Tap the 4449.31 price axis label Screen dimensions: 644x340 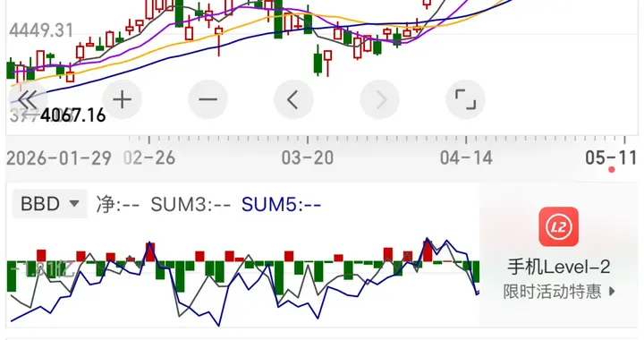[41, 30]
